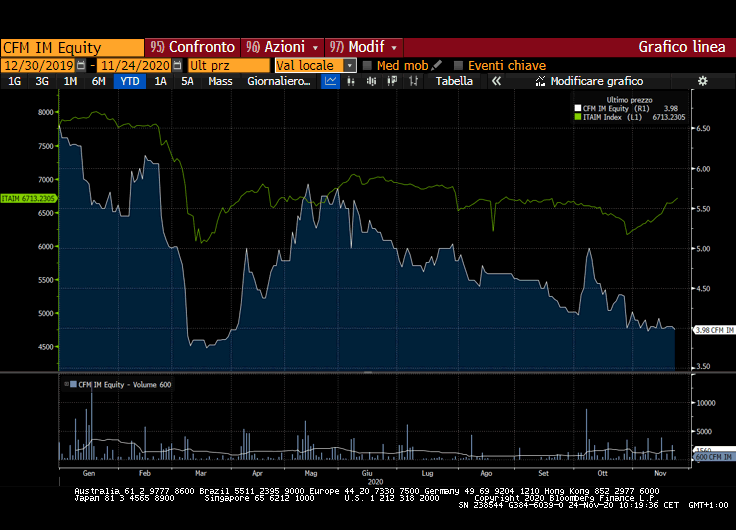The image size is (736, 530).
Task: Switch to the 1M range tab
Action: [70, 81]
